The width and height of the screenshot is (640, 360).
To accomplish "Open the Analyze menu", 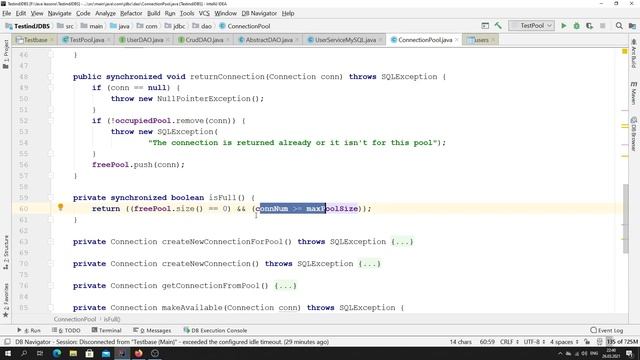I will 105,13.
